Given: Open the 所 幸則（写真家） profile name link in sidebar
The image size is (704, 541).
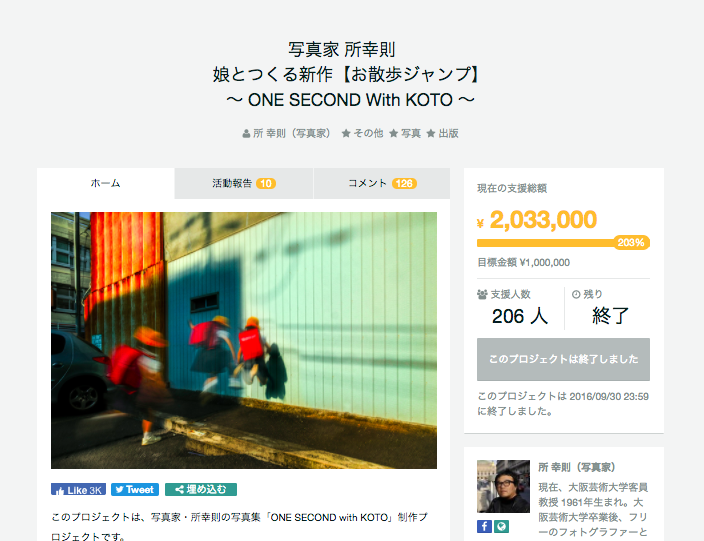Looking at the screenshot, I should (576, 467).
